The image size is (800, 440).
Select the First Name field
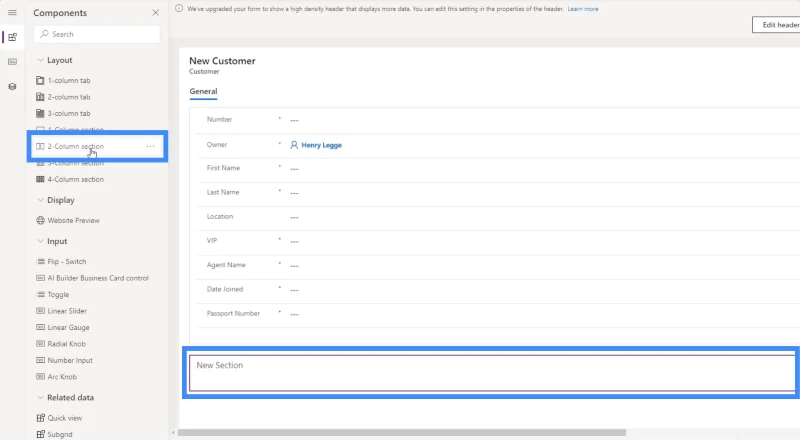498,168
